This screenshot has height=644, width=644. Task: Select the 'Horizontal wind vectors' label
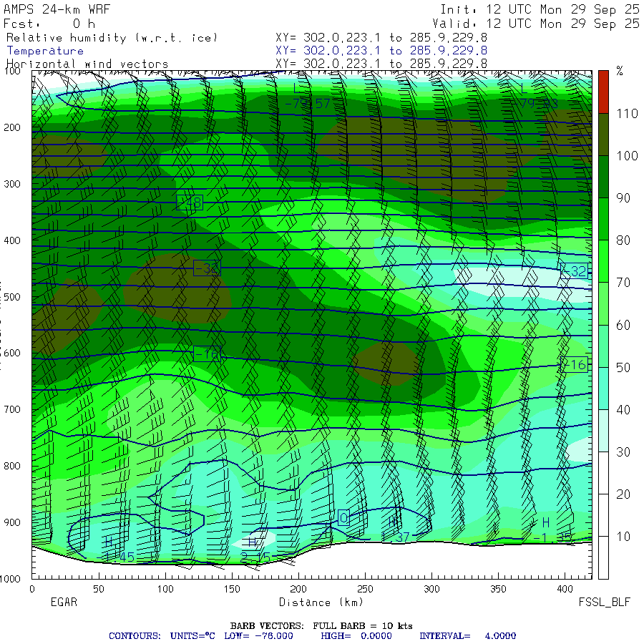point(87,64)
